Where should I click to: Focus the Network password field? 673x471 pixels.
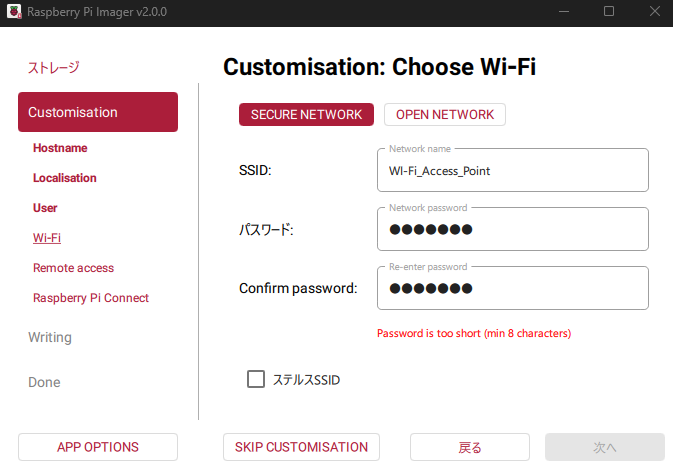[512, 230]
